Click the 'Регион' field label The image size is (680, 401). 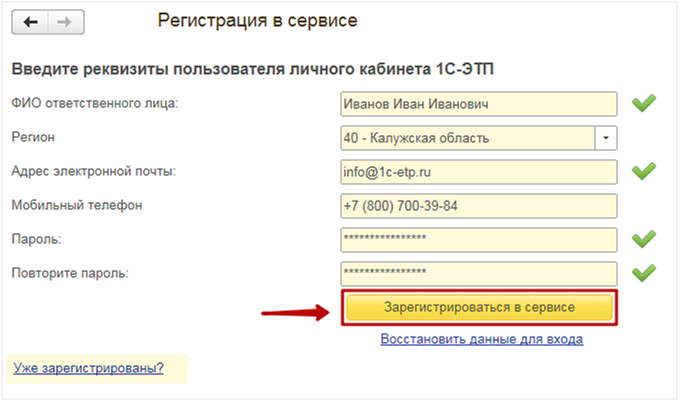click(32, 137)
